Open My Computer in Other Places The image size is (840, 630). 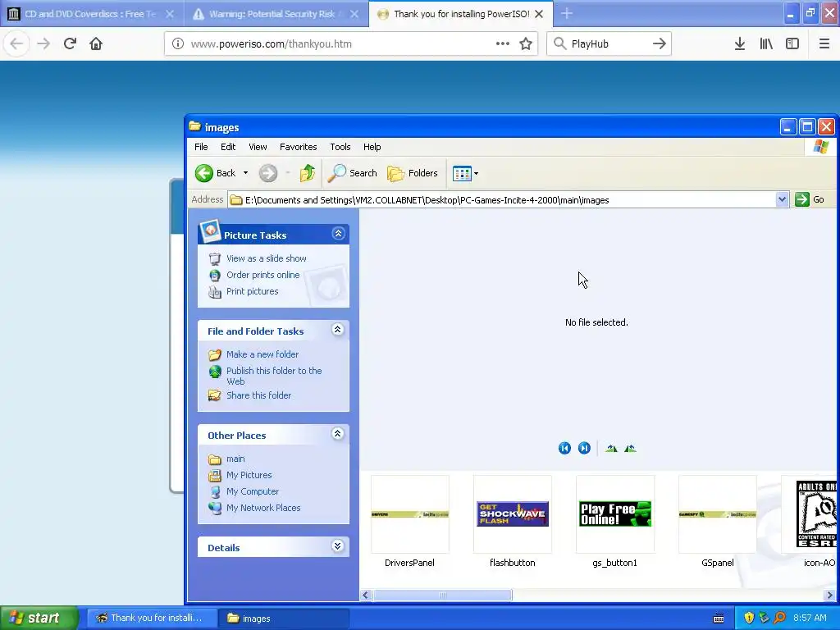pos(253,491)
